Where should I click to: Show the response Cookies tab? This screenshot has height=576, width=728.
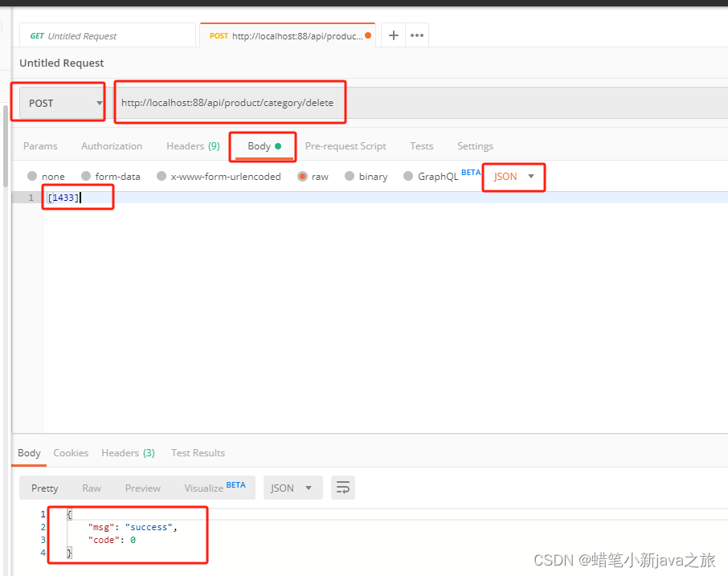71,453
